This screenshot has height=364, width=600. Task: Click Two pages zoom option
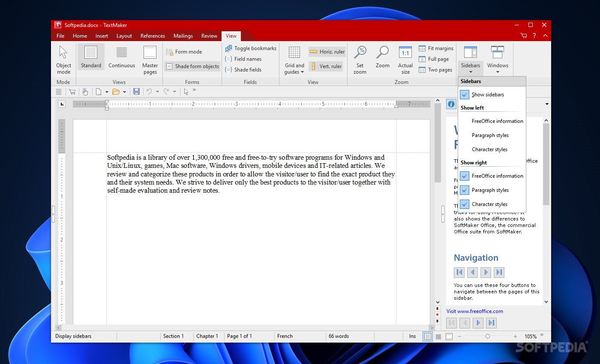point(435,70)
